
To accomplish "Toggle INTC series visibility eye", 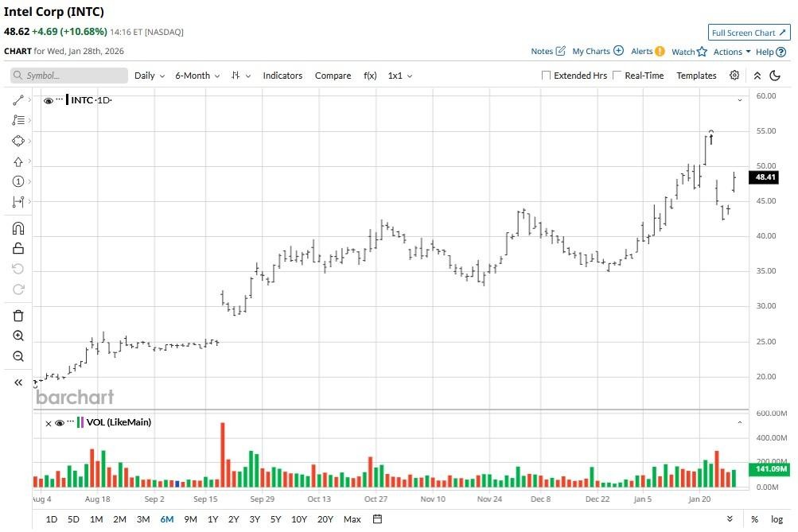I will 49,101.
